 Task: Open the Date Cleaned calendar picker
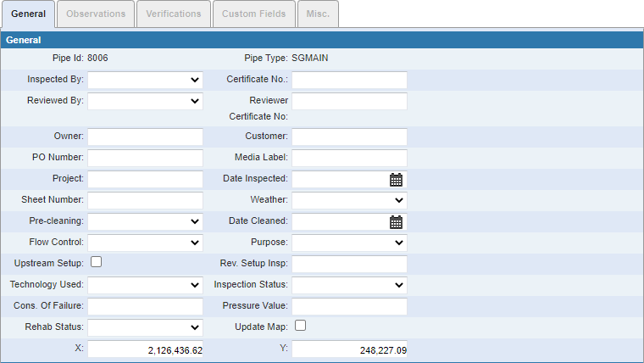pyautogui.click(x=396, y=222)
